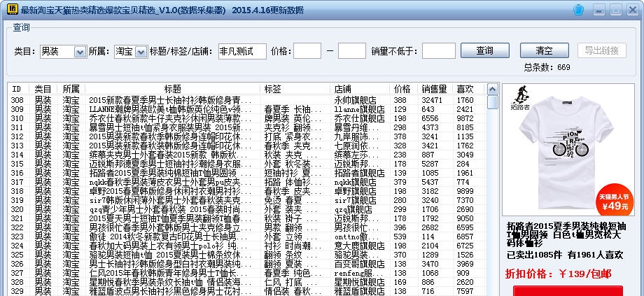Click shop 星期悦旗舰店 in row 328
Image resolution: width=644 pixels, height=296 pixels.
[359, 281]
